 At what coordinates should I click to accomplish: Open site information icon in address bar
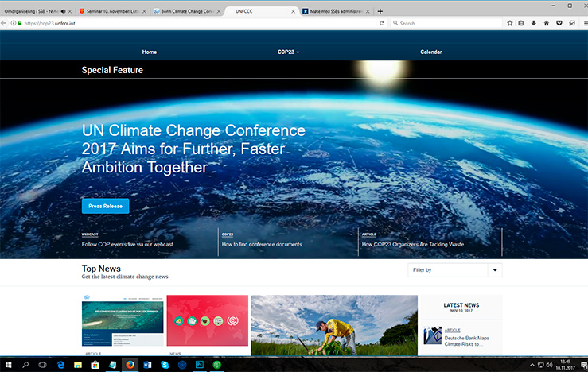tap(13, 23)
